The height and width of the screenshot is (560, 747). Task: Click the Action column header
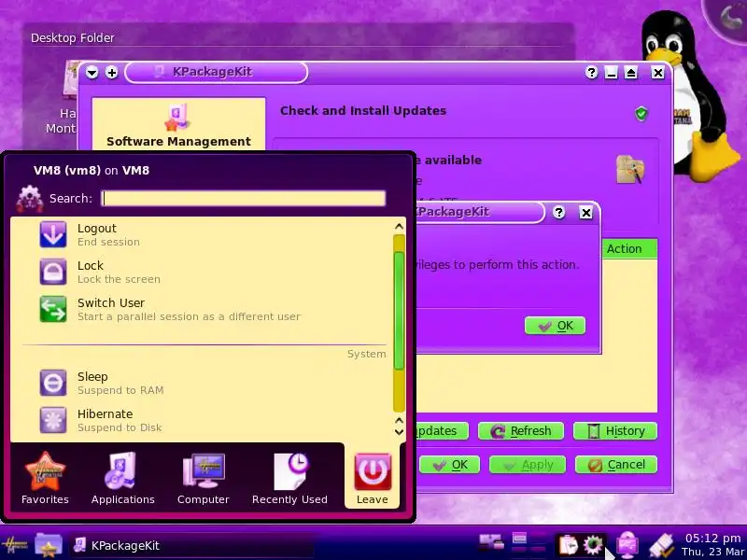tap(629, 248)
